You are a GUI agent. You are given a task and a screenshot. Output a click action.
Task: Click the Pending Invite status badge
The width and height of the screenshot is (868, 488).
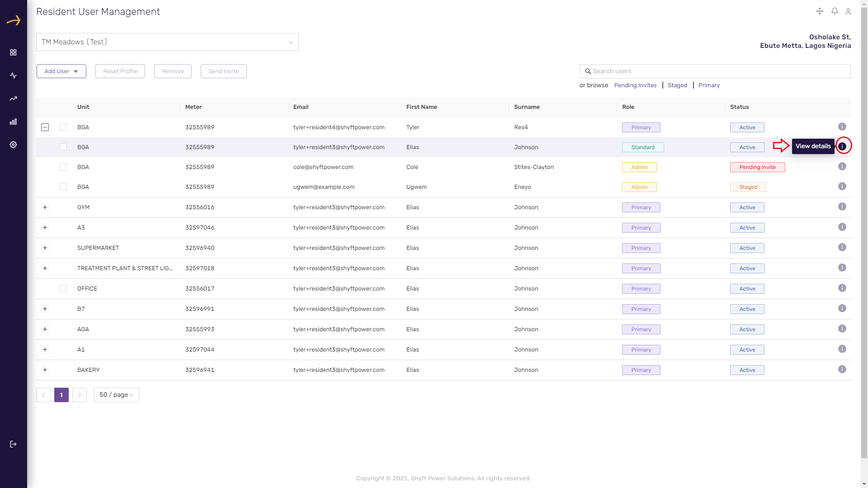758,167
